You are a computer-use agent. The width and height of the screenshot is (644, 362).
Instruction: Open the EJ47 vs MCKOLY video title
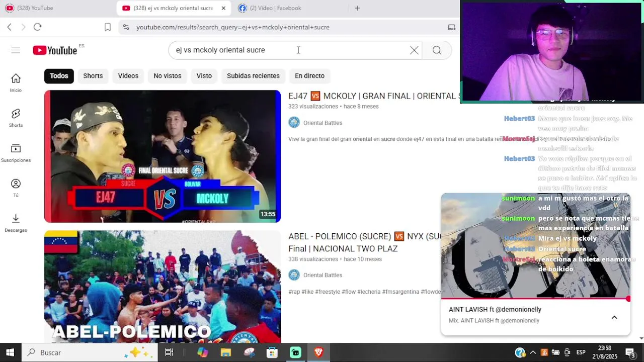(374, 96)
